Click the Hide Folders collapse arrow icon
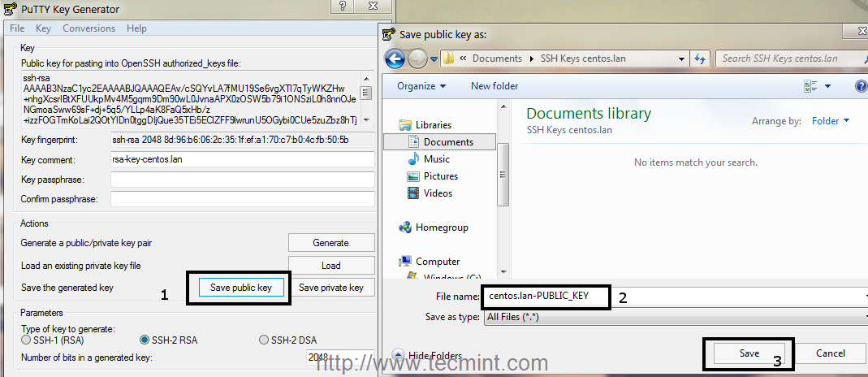This screenshot has width=868, height=377. pyautogui.click(x=398, y=354)
